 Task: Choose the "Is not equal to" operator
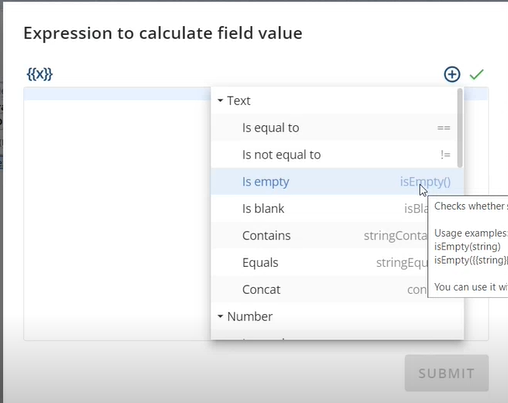click(x=334, y=155)
